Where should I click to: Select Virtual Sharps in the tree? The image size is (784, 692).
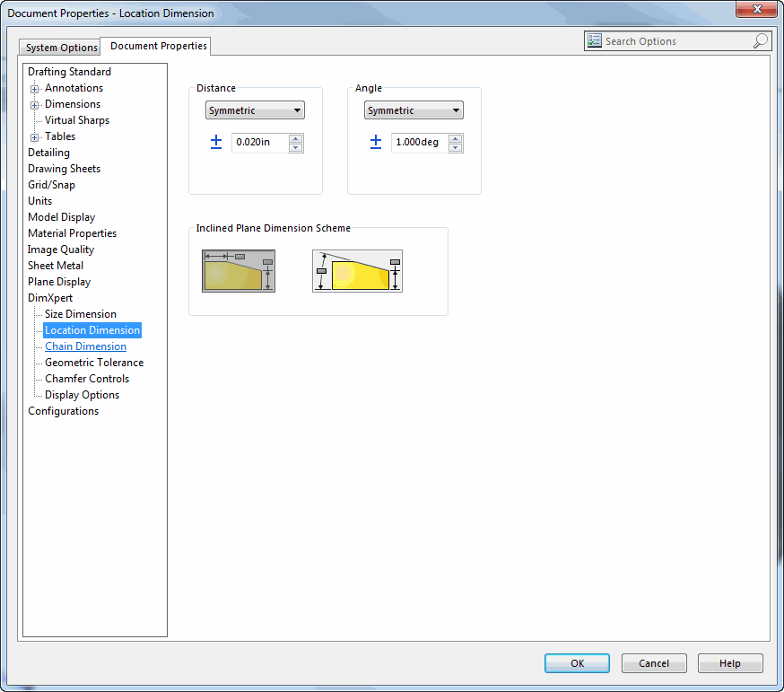pyautogui.click(x=77, y=120)
